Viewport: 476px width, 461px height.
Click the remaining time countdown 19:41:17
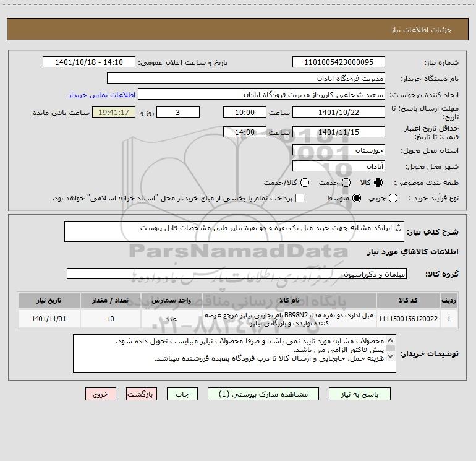114,112
